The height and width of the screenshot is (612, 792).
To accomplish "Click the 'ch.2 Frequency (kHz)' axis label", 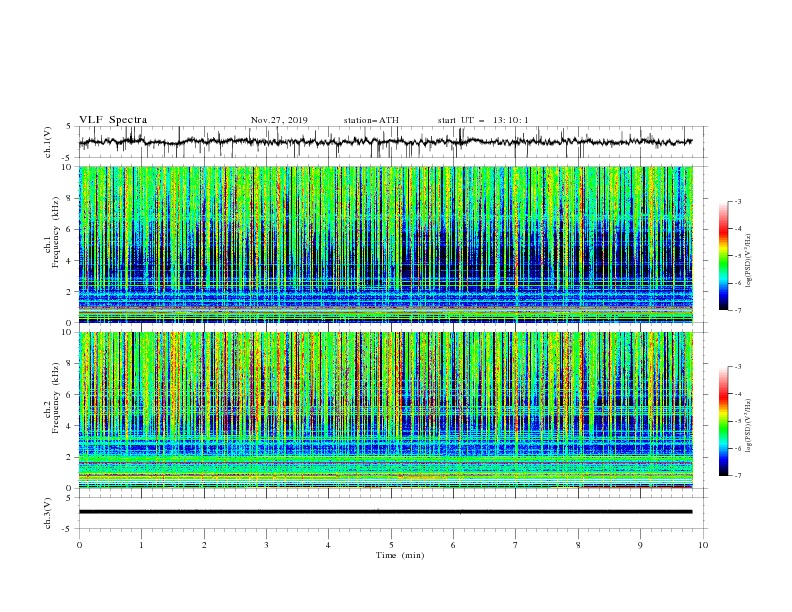I will click(x=52, y=397).
